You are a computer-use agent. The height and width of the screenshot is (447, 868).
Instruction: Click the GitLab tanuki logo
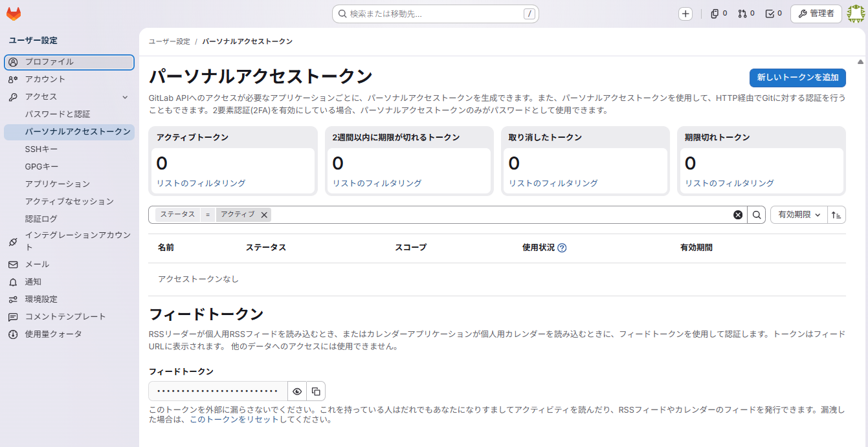coord(14,13)
